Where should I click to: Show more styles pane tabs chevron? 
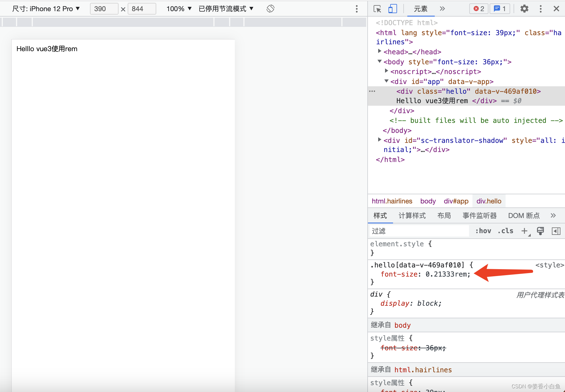pos(553,215)
